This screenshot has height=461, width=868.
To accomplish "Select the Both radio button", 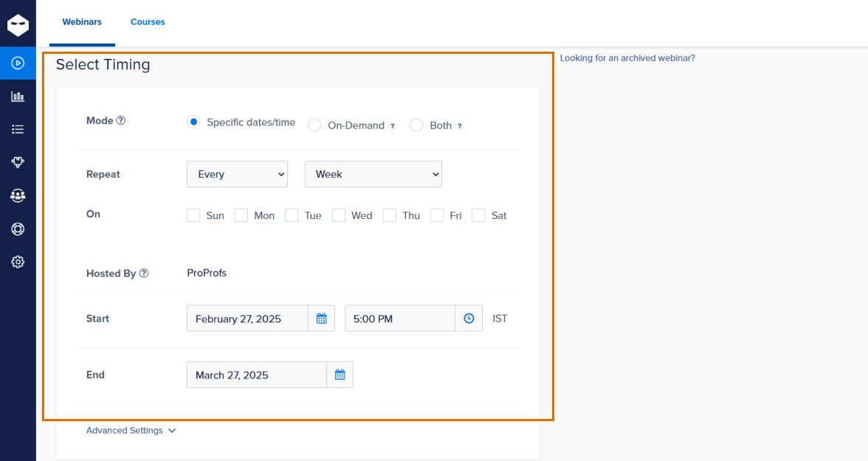I will (x=416, y=125).
